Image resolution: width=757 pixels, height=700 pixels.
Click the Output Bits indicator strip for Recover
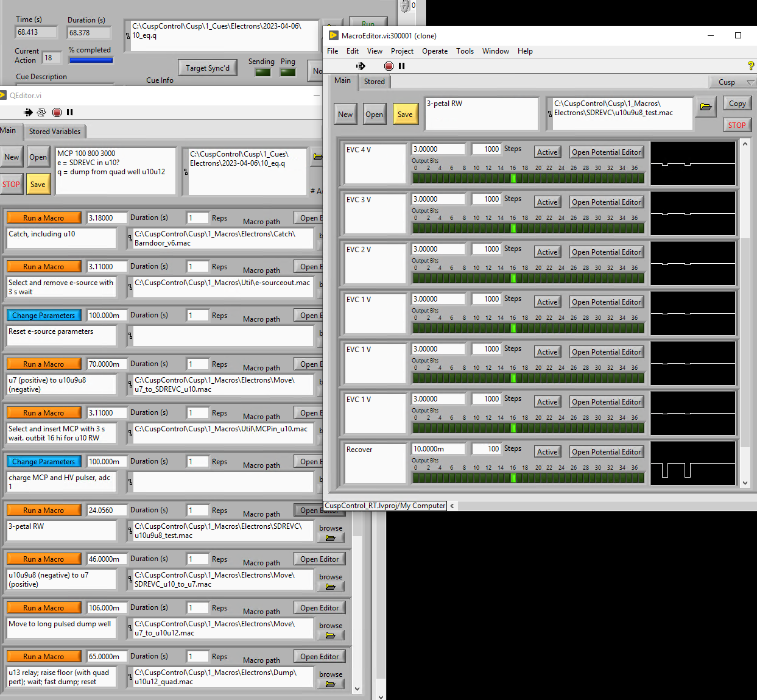[x=527, y=478]
